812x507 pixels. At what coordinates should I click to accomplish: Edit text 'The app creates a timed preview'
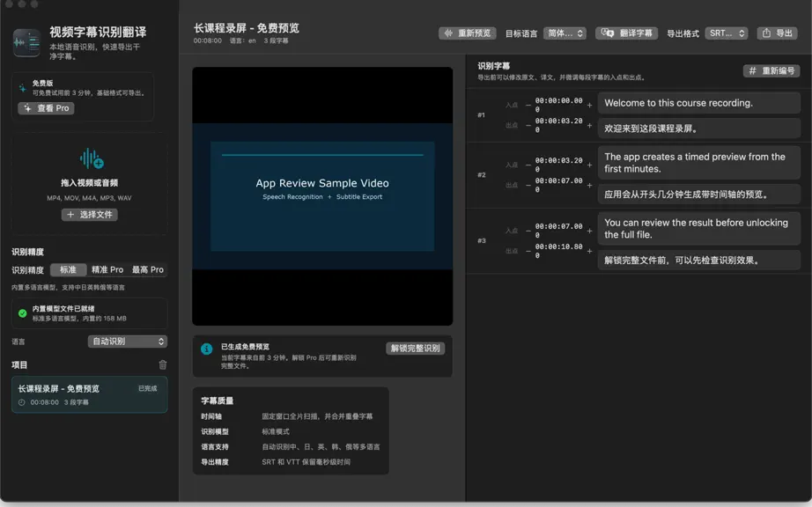pos(699,163)
